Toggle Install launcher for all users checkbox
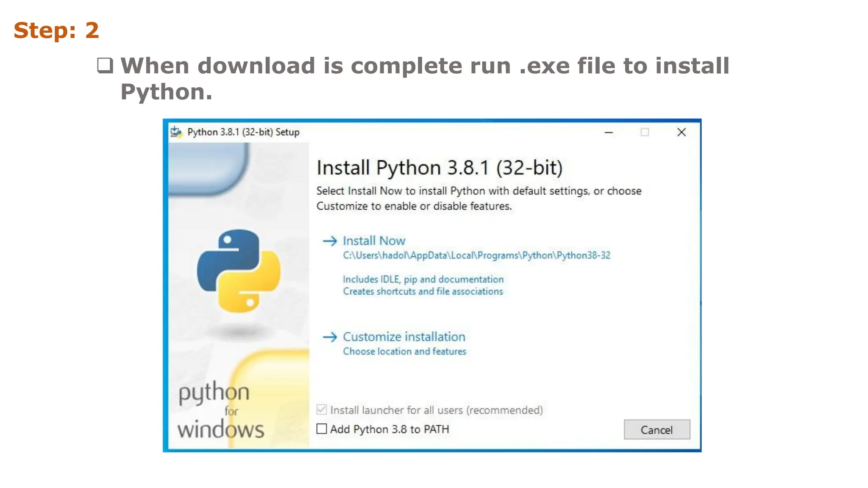Viewport: 868px width, 488px height. (x=322, y=409)
